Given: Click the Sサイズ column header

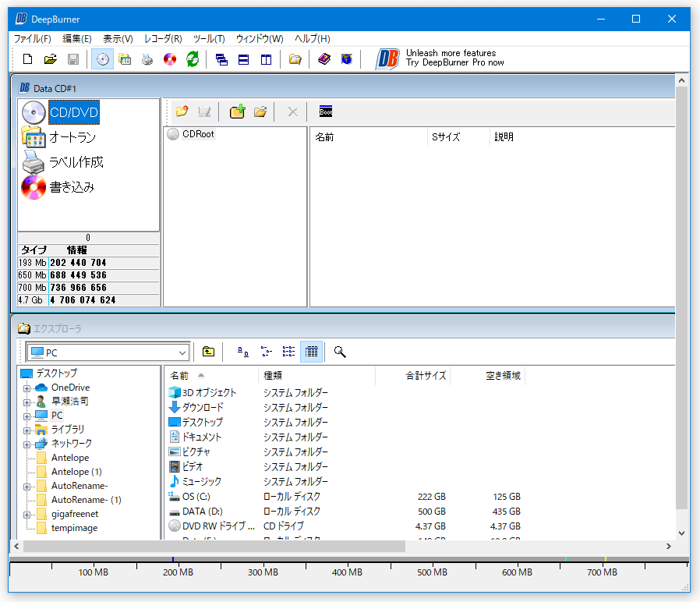Looking at the screenshot, I should [x=458, y=137].
